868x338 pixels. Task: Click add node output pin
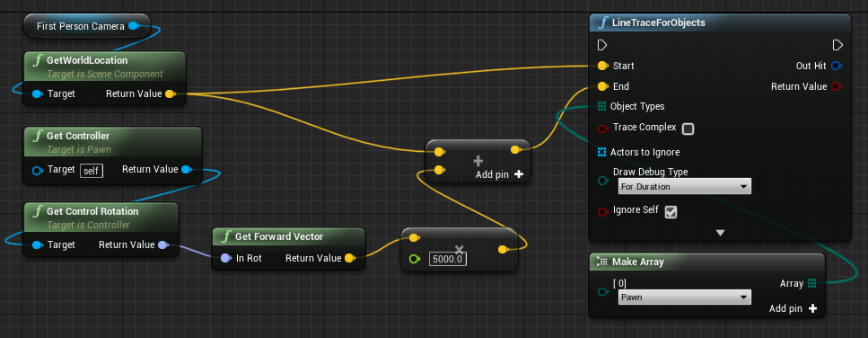click(515, 149)
